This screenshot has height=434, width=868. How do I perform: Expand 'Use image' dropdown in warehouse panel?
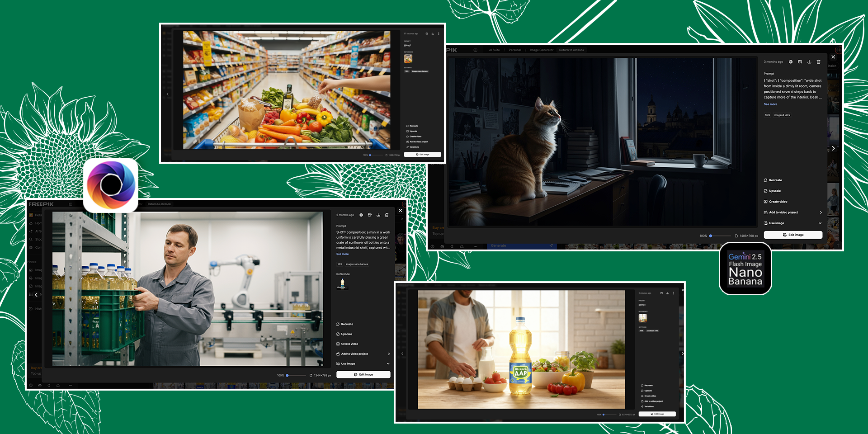pos(388,364)
